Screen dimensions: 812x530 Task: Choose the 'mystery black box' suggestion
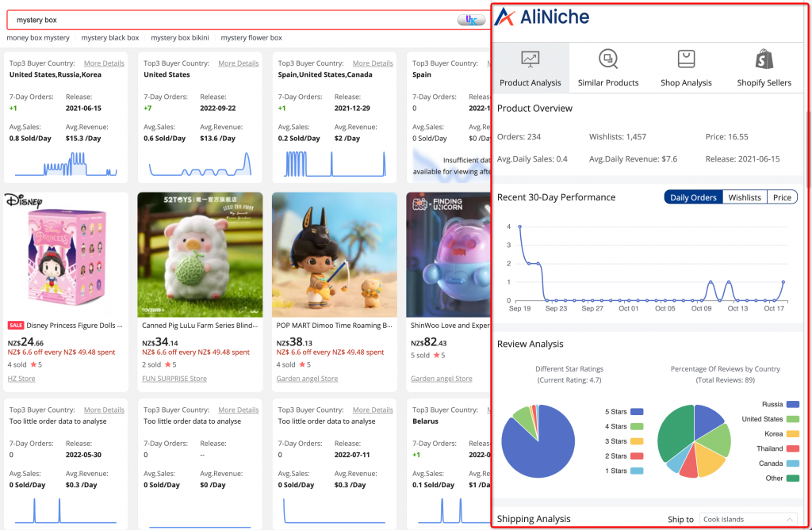pyautogui.click(x=110, y=38)
